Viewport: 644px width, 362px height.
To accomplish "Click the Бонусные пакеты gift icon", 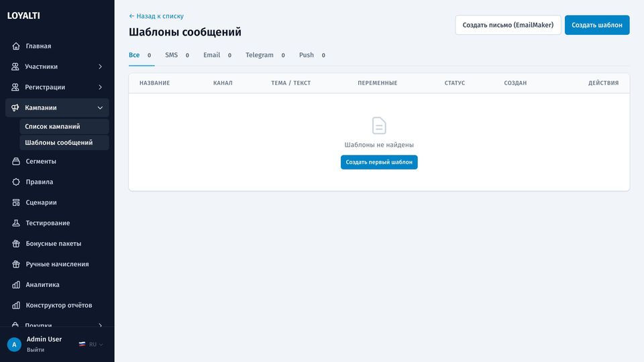I will [x=16, y=243].
